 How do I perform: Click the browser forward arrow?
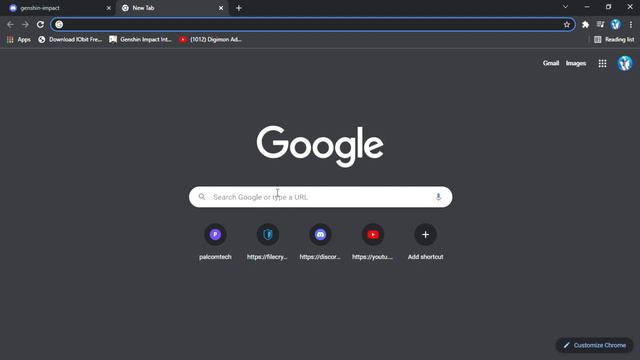(25, 24)
